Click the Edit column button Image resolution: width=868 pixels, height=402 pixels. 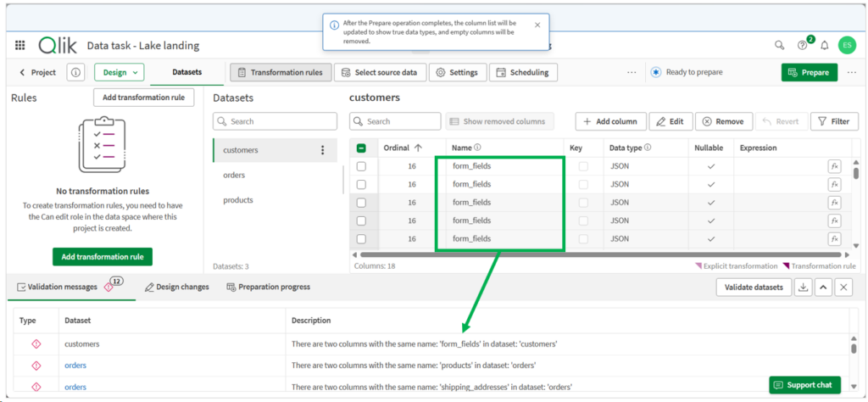coord(670,121)
